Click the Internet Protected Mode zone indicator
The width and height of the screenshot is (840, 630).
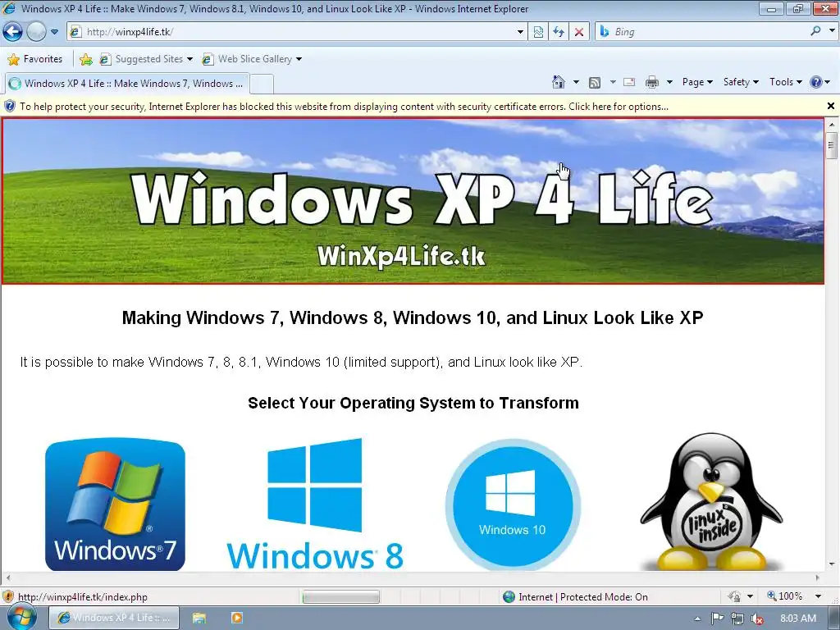tap(575, 597)
